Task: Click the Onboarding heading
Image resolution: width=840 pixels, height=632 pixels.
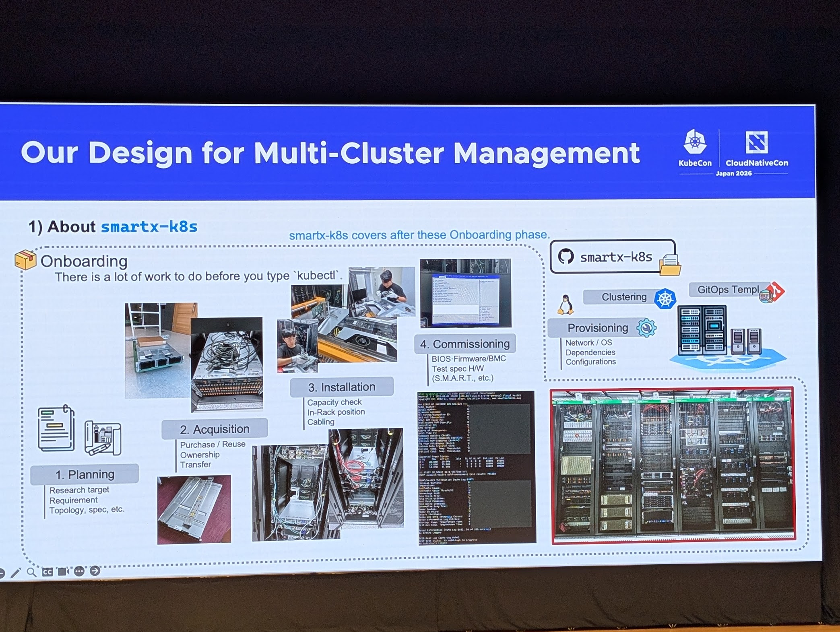Action: click(84, 261)
